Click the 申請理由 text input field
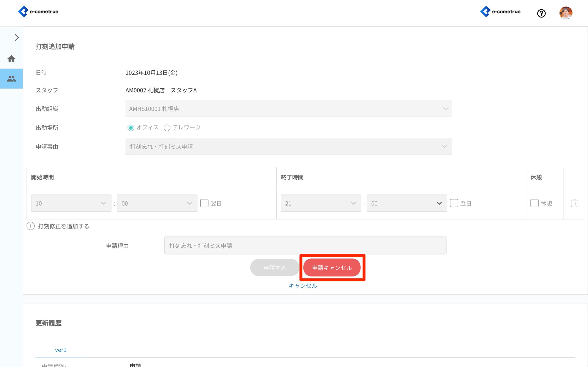The width and height of the screenshot is (588, 367). pos(305,246)
